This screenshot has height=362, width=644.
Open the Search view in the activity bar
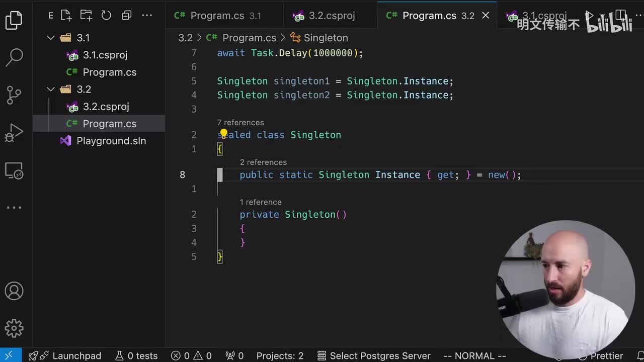point(14,57)
